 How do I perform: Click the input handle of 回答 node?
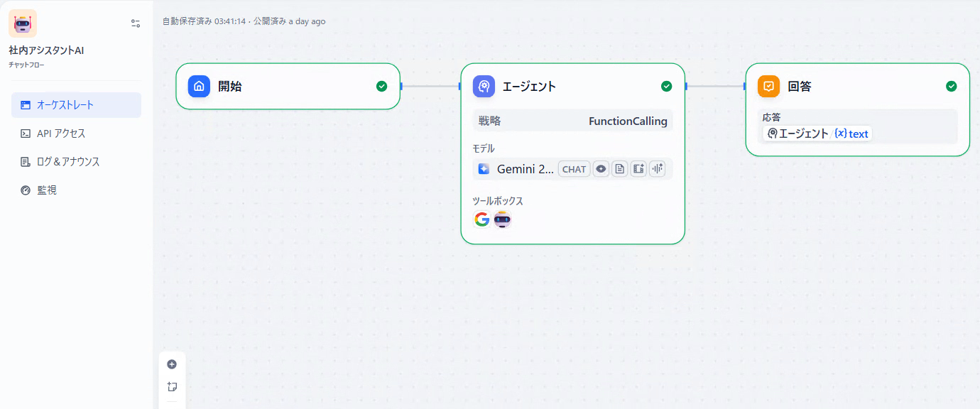(x=745, y=87)
